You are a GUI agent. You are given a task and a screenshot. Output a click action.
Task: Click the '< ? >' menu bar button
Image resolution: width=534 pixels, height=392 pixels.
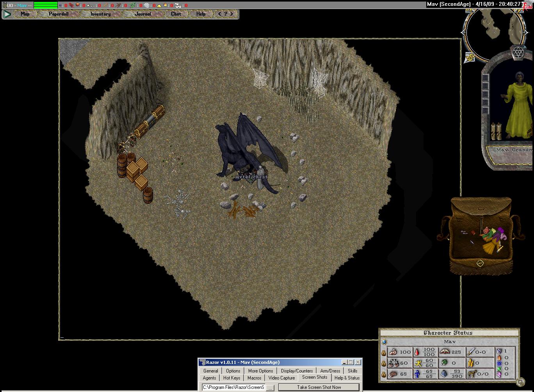226,14
